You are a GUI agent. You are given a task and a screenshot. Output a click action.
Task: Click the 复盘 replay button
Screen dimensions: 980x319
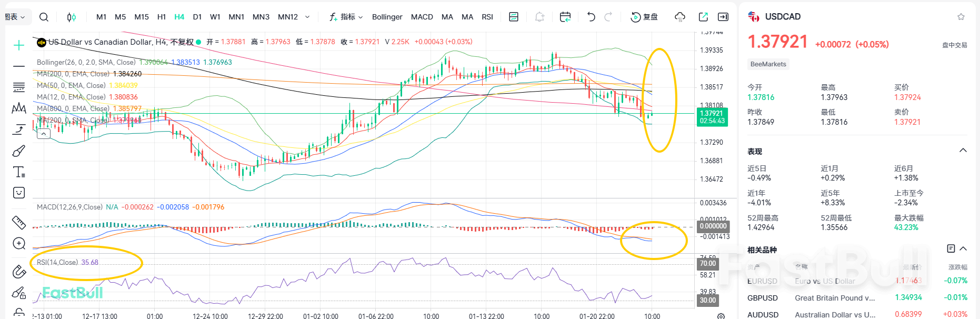[644, 17]
